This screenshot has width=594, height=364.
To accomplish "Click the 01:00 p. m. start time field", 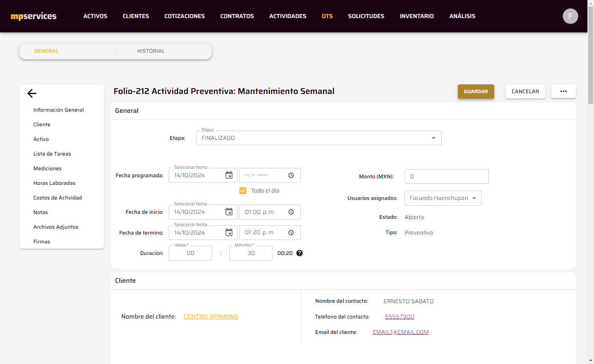I will (x=269, y=212).
